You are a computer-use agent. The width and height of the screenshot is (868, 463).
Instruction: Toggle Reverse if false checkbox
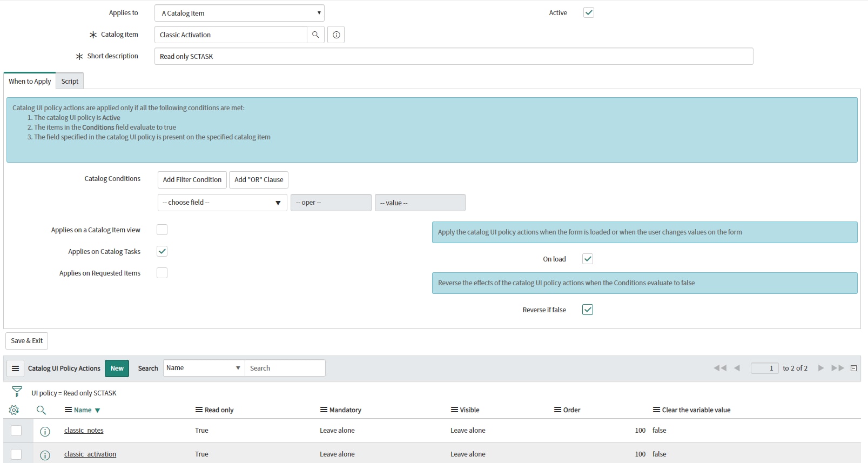pos(588,310)
